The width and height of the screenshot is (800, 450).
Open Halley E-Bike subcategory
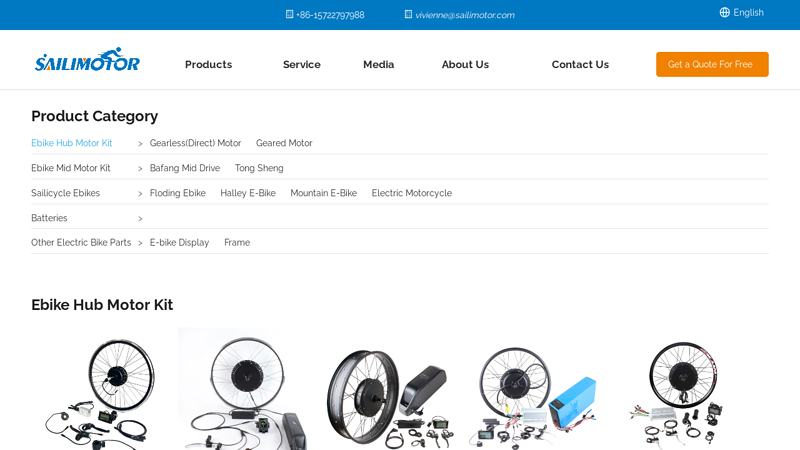click(x=248, y=193)
